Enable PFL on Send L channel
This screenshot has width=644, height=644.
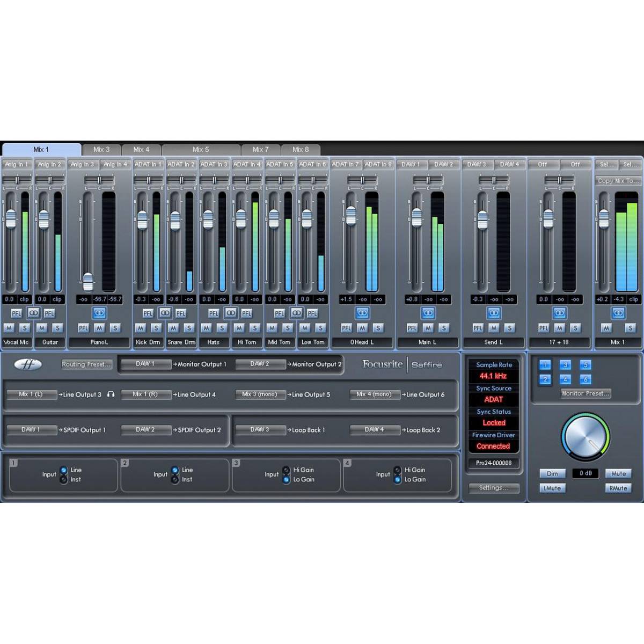478,328
